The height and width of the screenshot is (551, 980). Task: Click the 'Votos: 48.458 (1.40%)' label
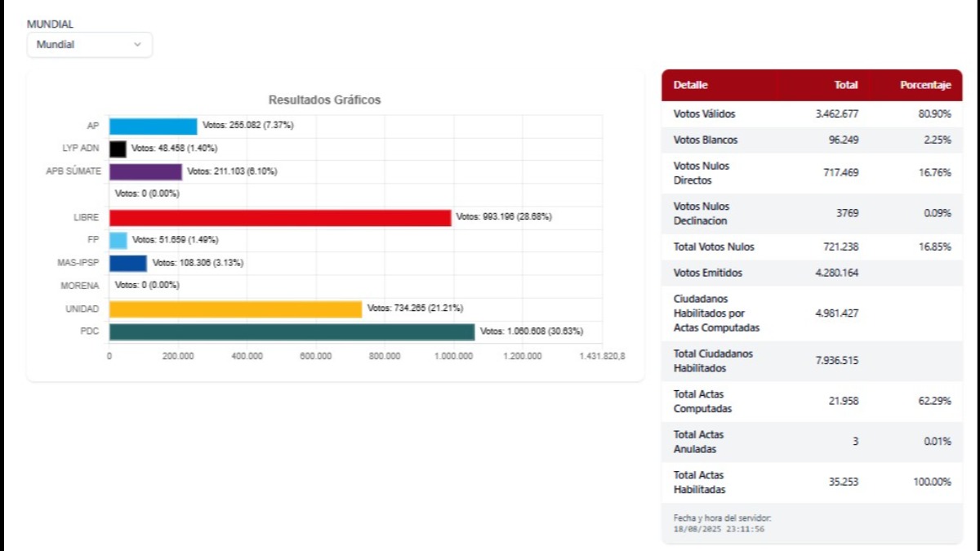coord(175,148)
